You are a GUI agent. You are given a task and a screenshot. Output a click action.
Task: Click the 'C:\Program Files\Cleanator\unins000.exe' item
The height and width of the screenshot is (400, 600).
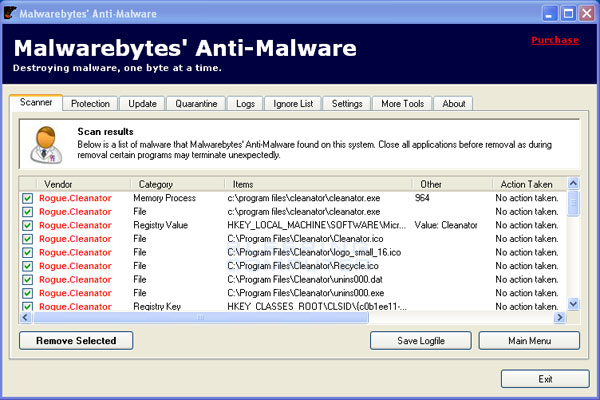(x=306, y=293)
